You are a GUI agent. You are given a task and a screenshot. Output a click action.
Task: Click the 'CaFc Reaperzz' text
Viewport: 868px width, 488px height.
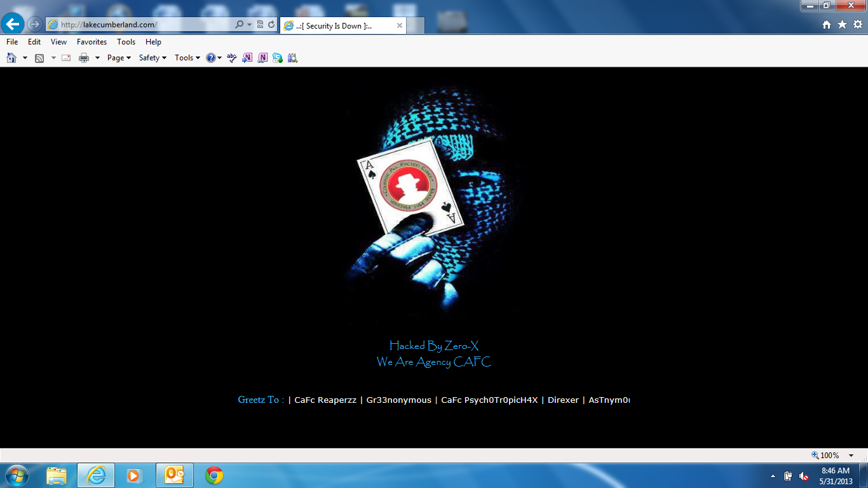325,400
